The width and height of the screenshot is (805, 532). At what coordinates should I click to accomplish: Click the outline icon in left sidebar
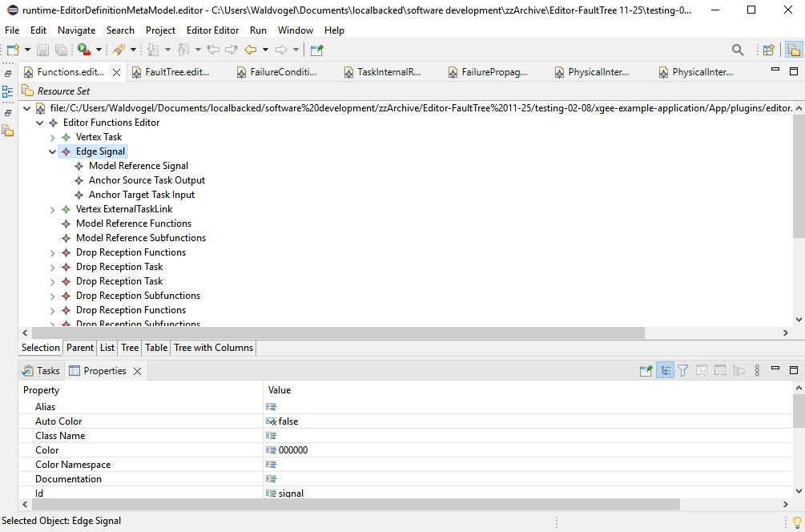(x=8, y=92)
